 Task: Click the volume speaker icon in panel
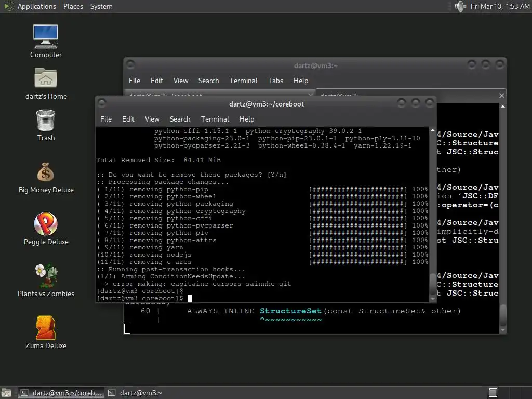coord(460,6)
